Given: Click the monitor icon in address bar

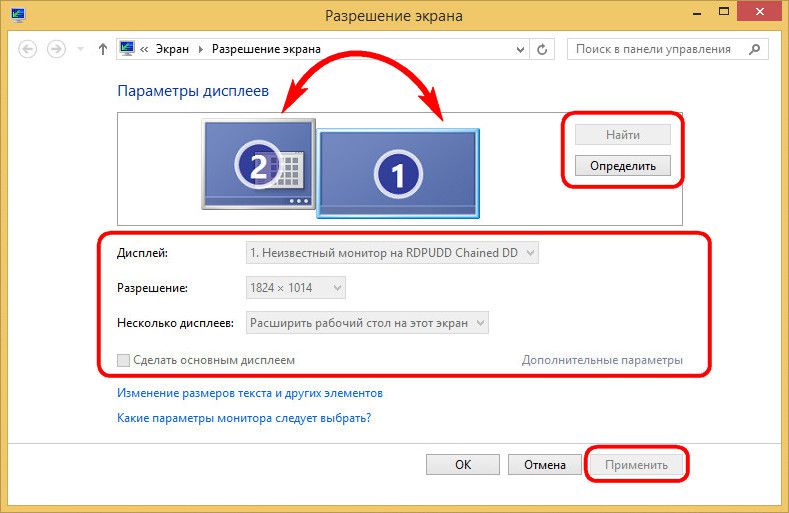Looking at the screenshot, I should (x=127, y=49).
